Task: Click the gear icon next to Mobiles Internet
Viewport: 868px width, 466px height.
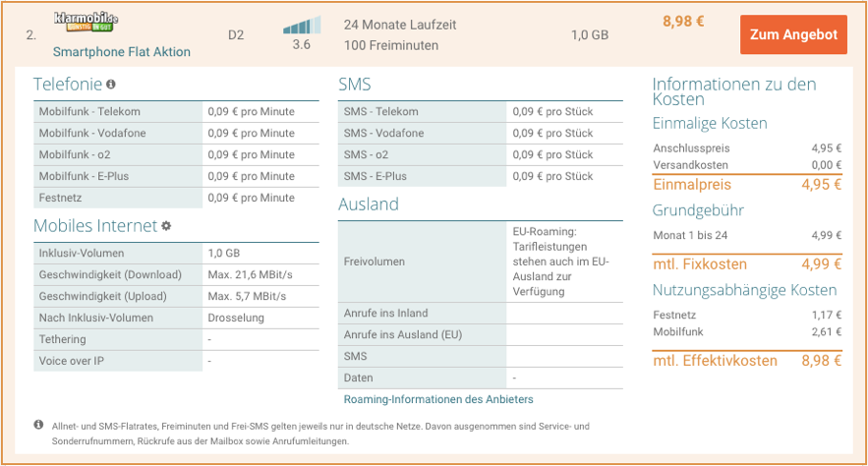Action: click(166, 226)
